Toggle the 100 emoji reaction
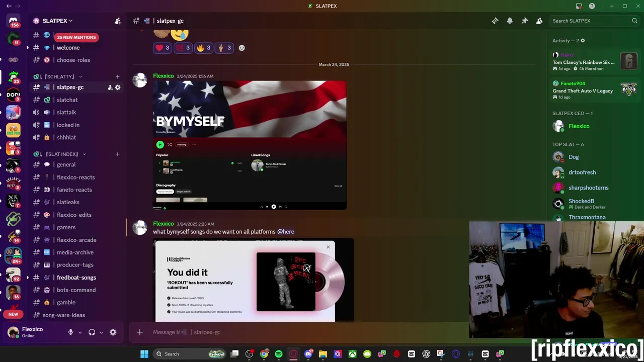644x362 pixels. pos(183,48)
